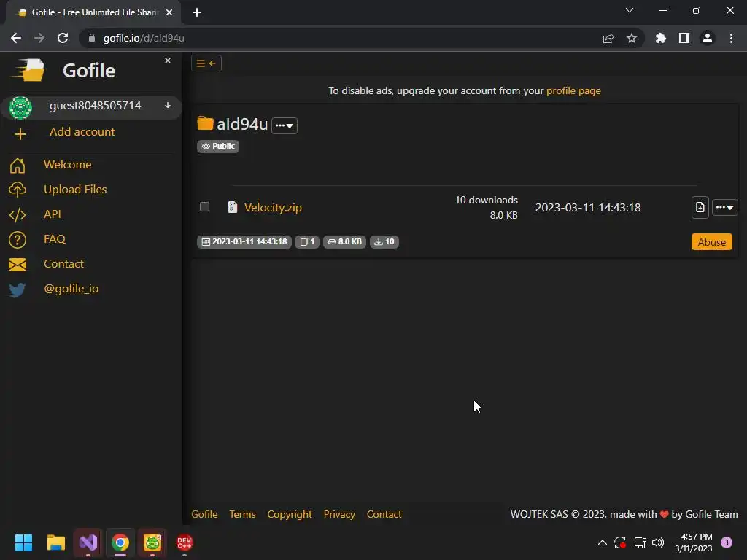The height and width of the screenshot is (560, 747).
Task: Click the address bar showing gofile.io/d/ald94u
Action: [362, 38]
